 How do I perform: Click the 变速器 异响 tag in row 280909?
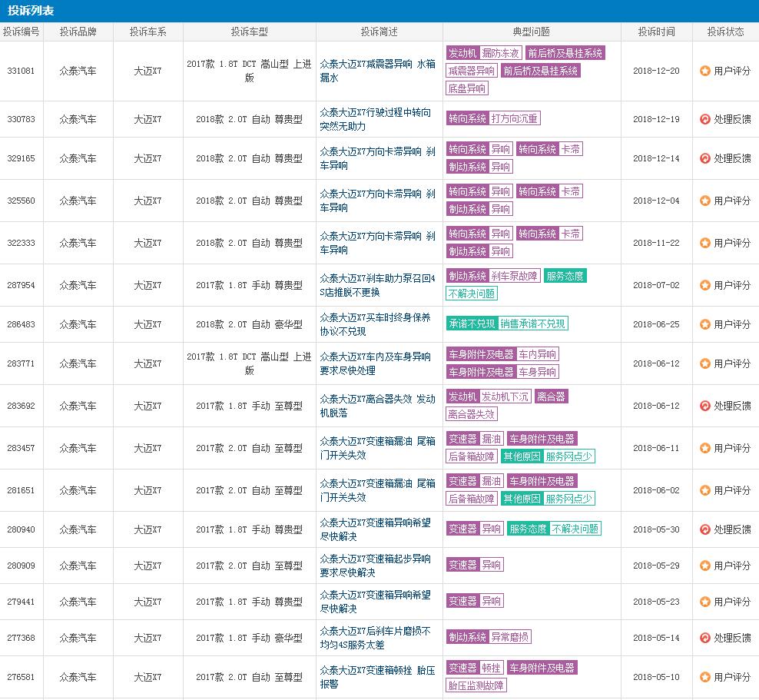475,565
